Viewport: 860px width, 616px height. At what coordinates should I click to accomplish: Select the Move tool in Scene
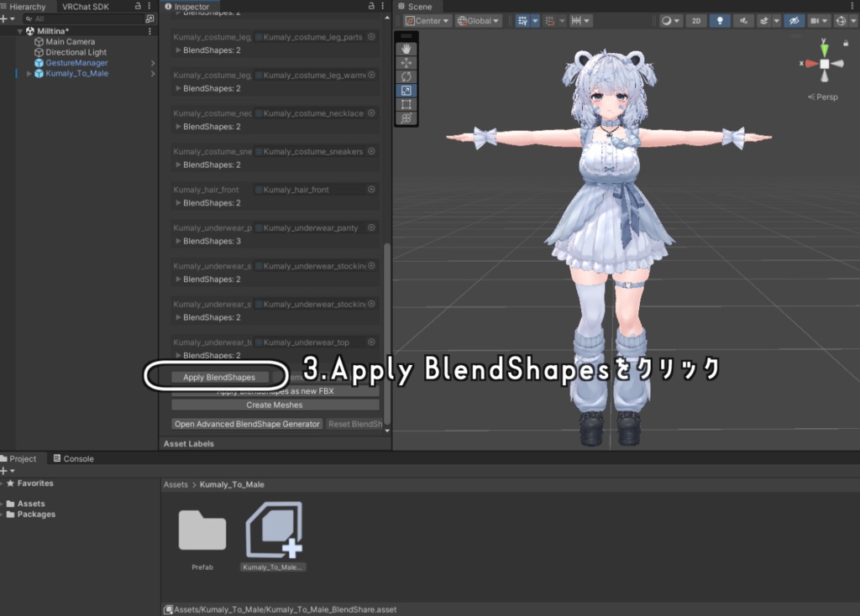click(406, 62)
